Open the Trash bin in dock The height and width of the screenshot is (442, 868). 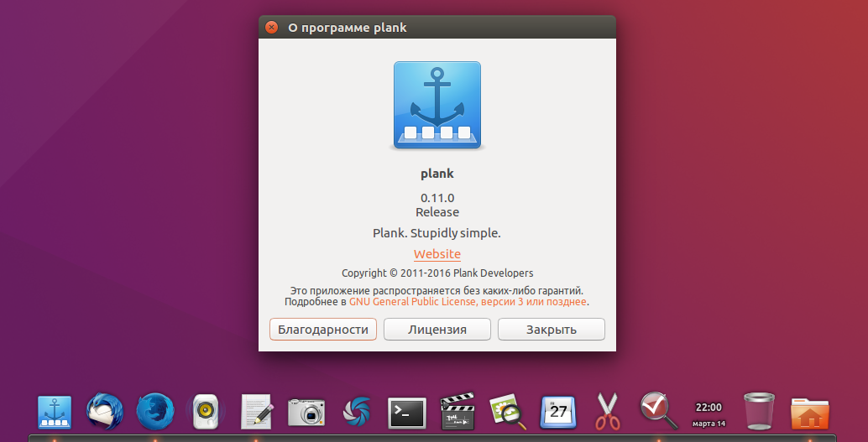point(759,411)
